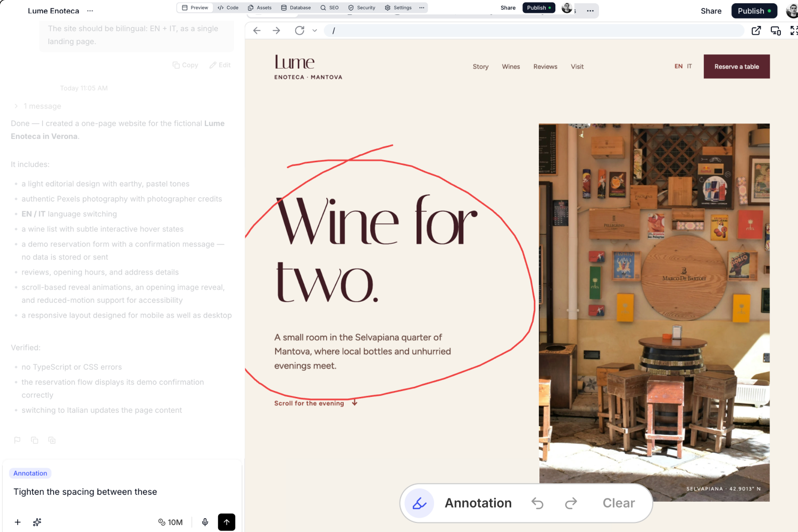
Task: Open preview in a new tab
Action: click(x=756, y=31)
